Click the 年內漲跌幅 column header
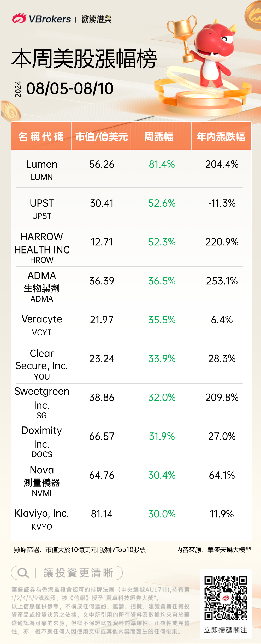Screen dimensions: 261x644 (x=221, y=136)
